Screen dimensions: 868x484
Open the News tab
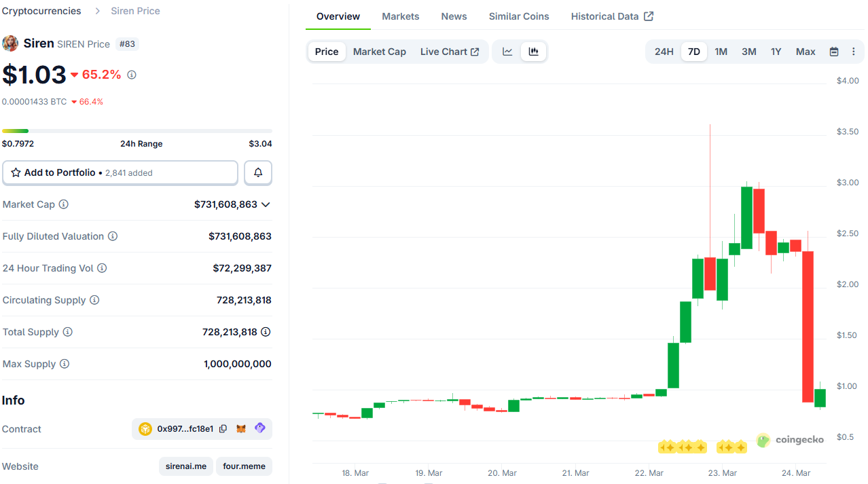click(453, 16)
